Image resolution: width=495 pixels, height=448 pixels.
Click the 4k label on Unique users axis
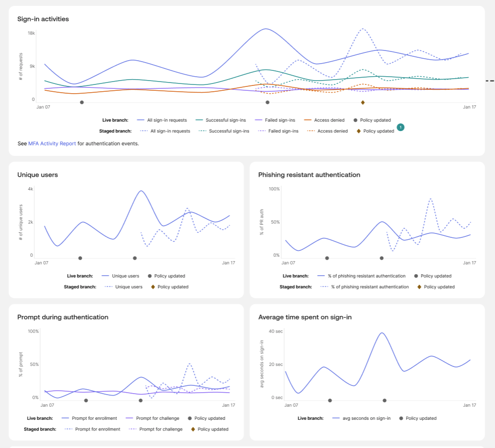pyautogui.click(x=30, y=189)
